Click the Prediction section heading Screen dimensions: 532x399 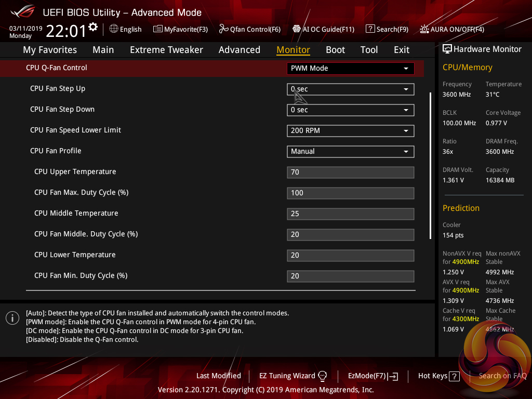coord(461,208)
